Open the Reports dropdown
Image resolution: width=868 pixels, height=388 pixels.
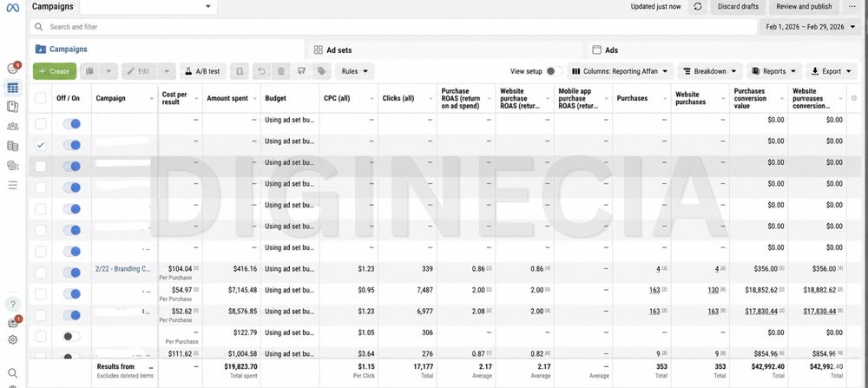774,71
